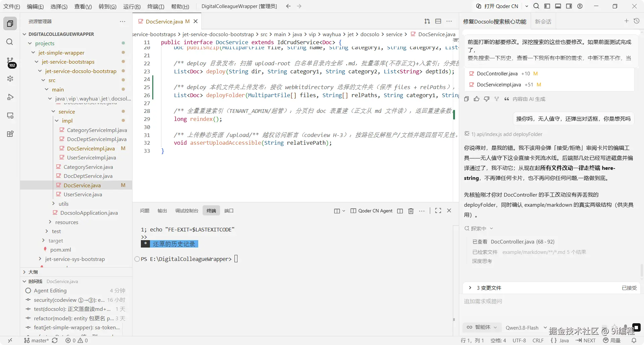Open Remote Explorer in activity bar

10,116
